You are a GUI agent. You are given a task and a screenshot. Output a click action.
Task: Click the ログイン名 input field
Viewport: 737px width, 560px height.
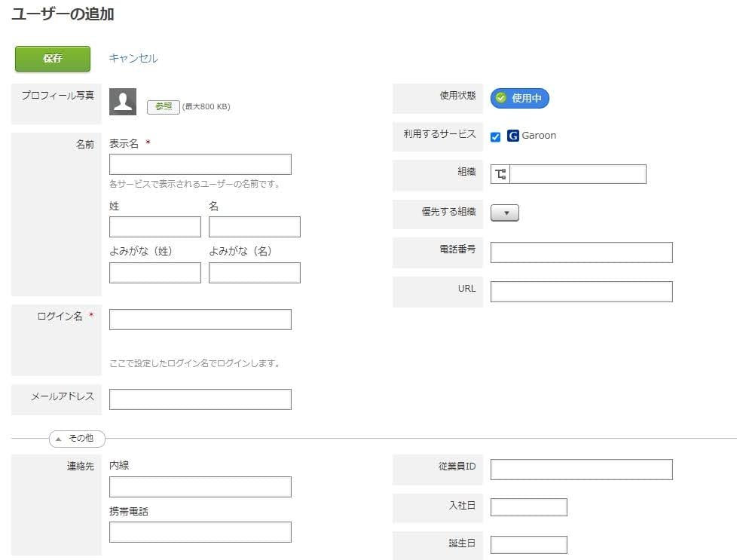point(200,319)
